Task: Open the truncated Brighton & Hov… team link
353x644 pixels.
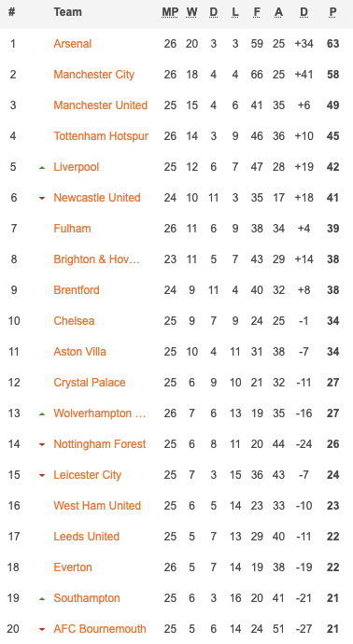Action: tap(96, 259)
